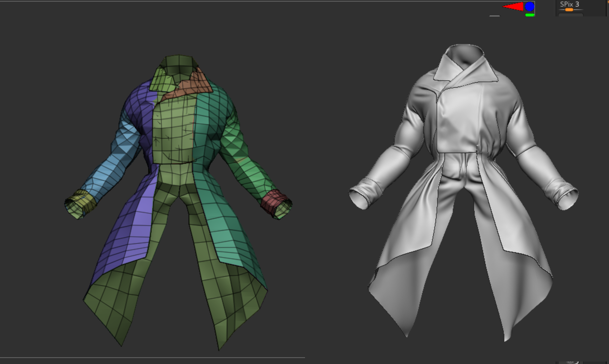Click the dark button below the SPix slider
This screenshot has width=609, height=364.
point(570,15)
